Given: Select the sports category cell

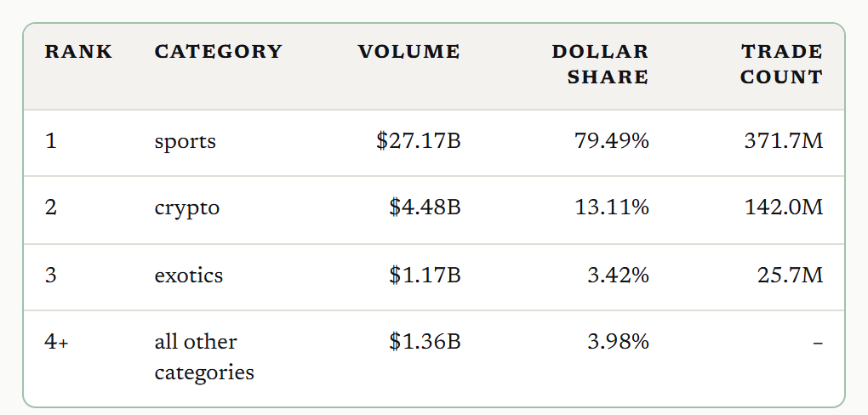Looking at the screenshot, I should coord(185,142).
